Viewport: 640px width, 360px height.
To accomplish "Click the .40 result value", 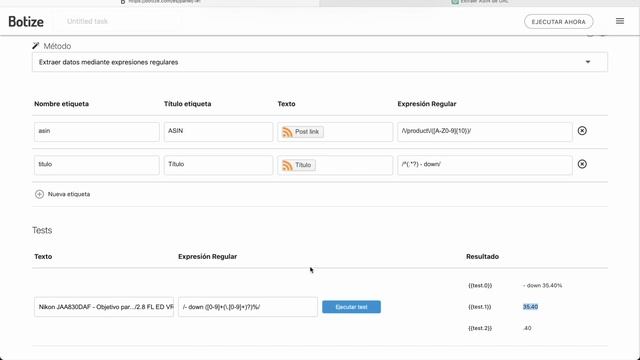I will click(527, 328).
